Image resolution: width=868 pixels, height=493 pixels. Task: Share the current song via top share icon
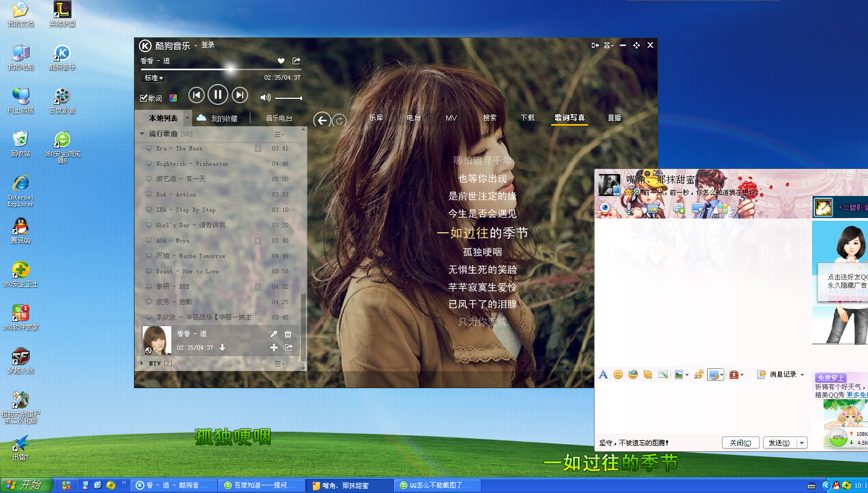tap(296, 61)
